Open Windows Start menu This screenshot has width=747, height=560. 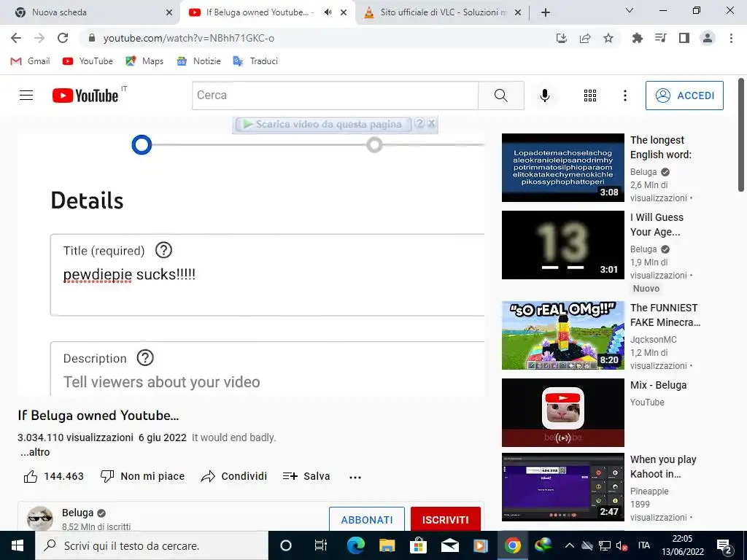pyautogui.click(x=18, y=545)
